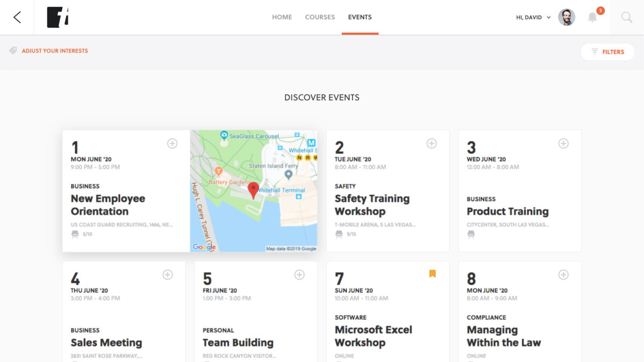The width and height of the screenshot is (644, 362).
Task: Open the search magnifier icon
Action: coord(626,17)
